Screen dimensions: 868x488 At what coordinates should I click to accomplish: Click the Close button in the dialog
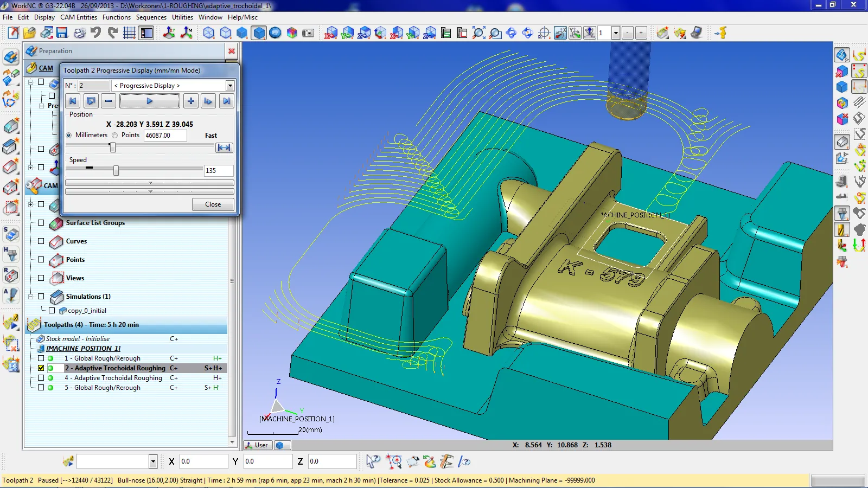213,204
